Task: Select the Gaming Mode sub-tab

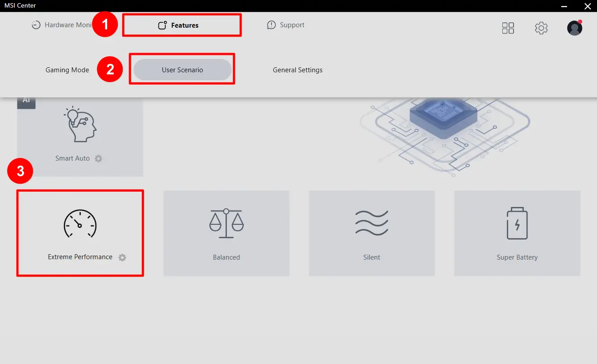Action: 67,70
